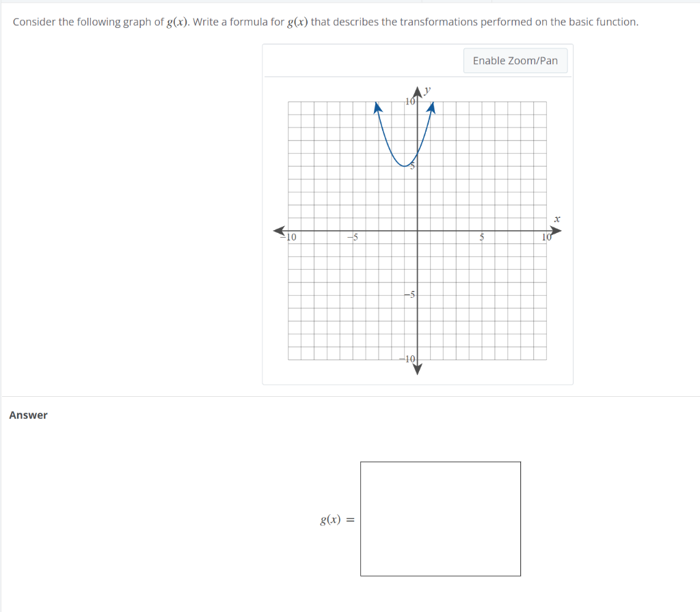The image size is (700, 612).
Task: Click the Answer section heading
Action: (x=27, y=415)
